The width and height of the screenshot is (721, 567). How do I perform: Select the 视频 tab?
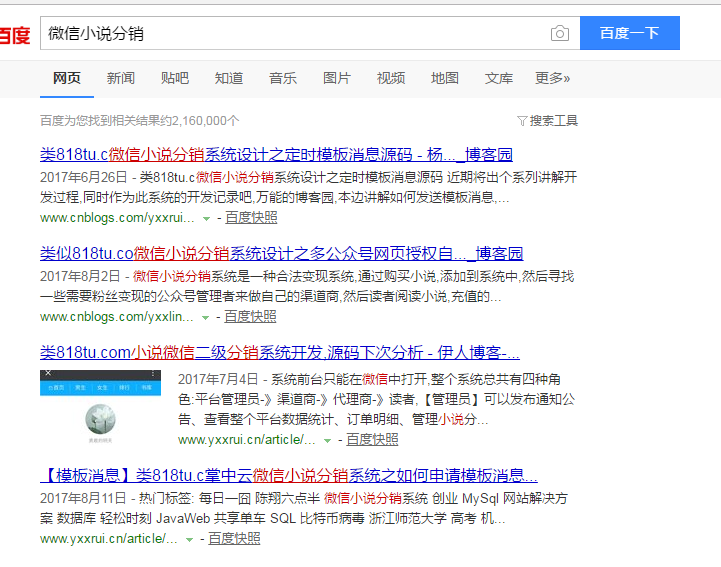tap(391, 78)
